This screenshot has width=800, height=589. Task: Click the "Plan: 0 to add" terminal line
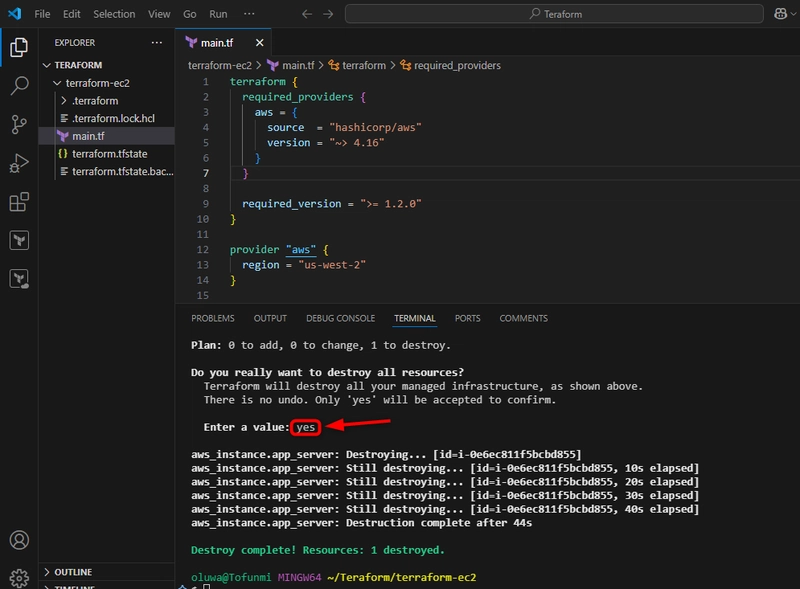coord(321,346)
